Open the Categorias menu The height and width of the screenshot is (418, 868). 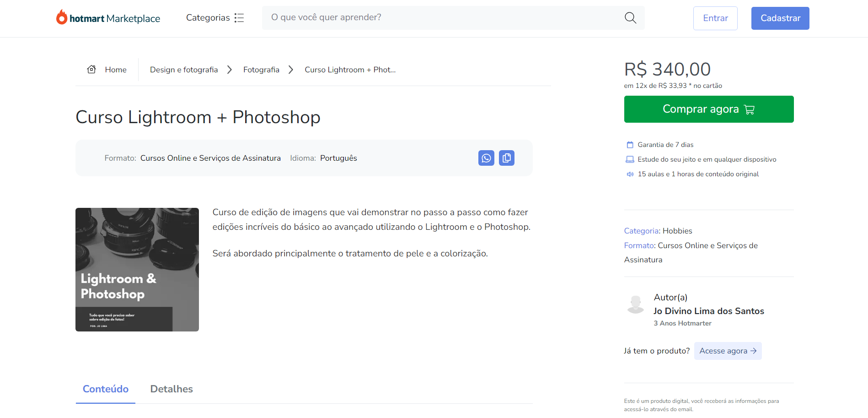point(215,18)
